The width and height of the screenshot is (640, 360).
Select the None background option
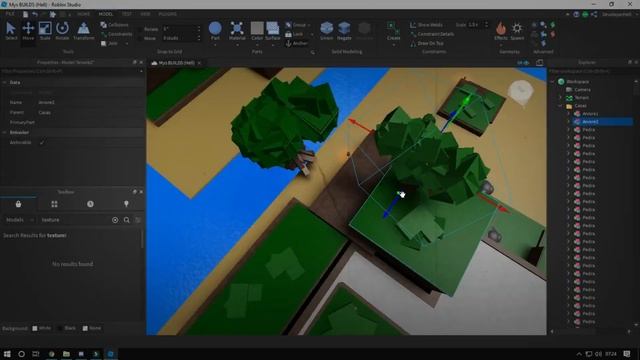tap(92, 328)
